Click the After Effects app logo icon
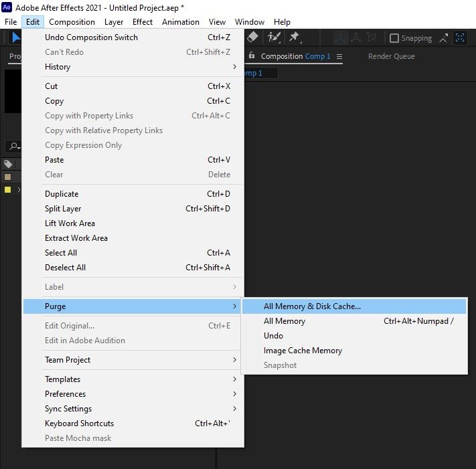 coord(7,7)
